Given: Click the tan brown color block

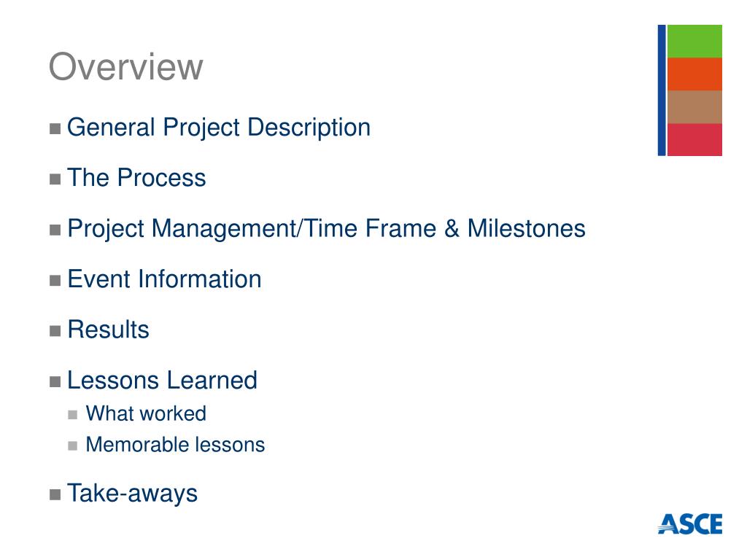Looking at the screenshot, I should click(x=694, y=106).
